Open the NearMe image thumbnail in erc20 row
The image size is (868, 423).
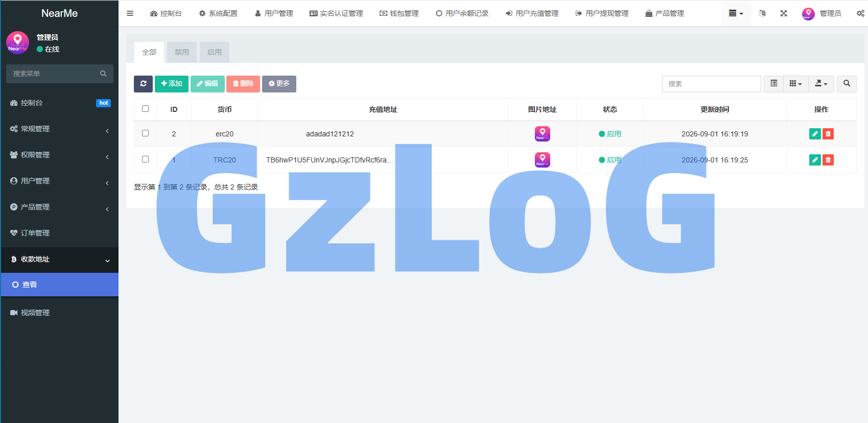point(543,134)
